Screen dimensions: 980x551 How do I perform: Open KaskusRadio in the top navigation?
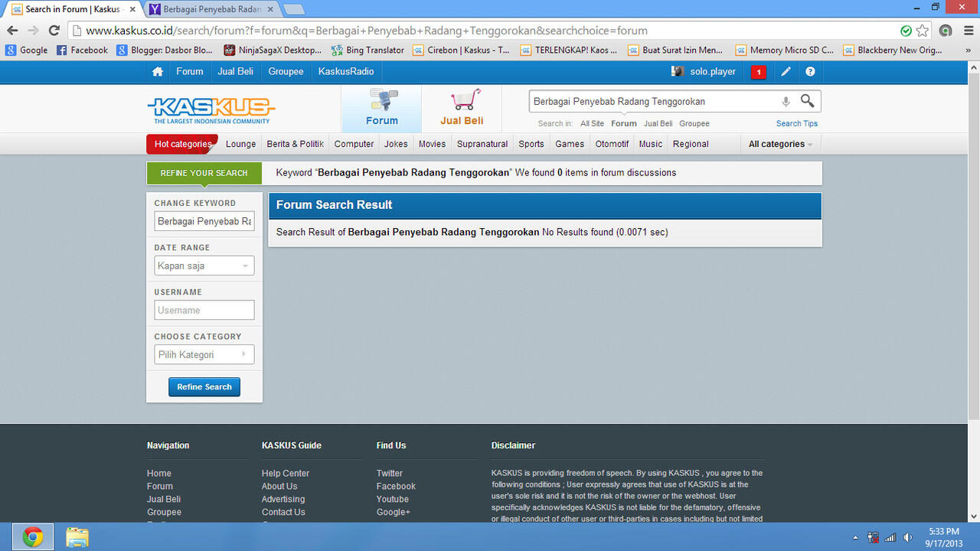coord(346,71)
